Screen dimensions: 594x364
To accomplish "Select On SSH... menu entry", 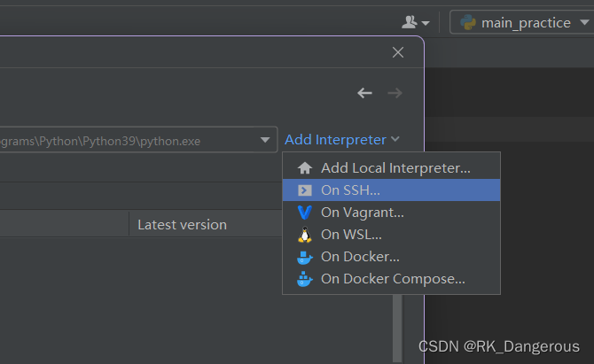I will coord(391,190).
